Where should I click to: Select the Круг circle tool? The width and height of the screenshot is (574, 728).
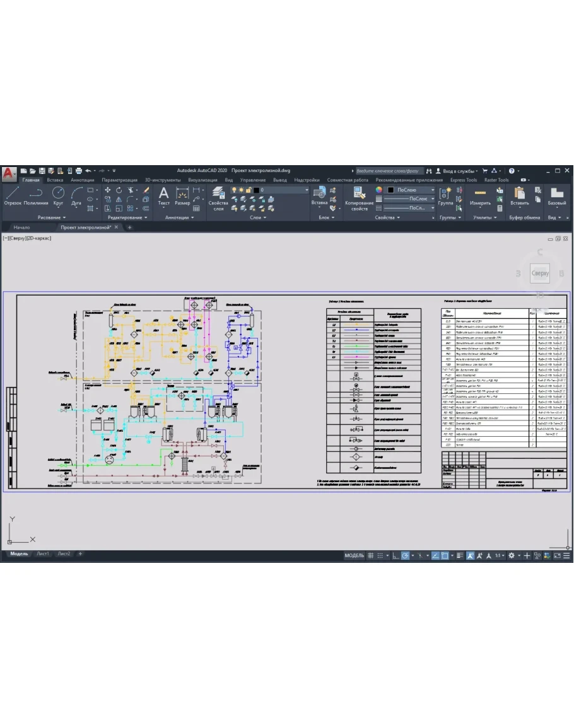pos(58,195)
